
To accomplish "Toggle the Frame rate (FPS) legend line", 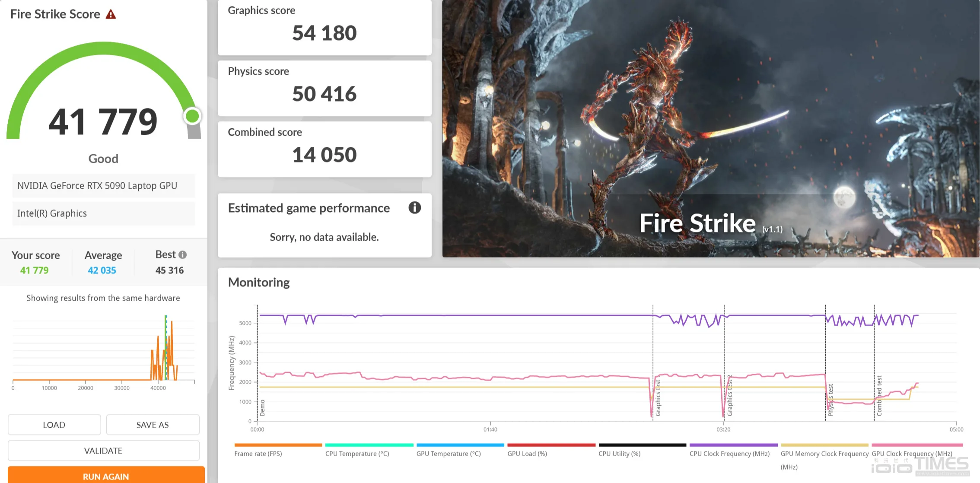I will click(258, 454).
